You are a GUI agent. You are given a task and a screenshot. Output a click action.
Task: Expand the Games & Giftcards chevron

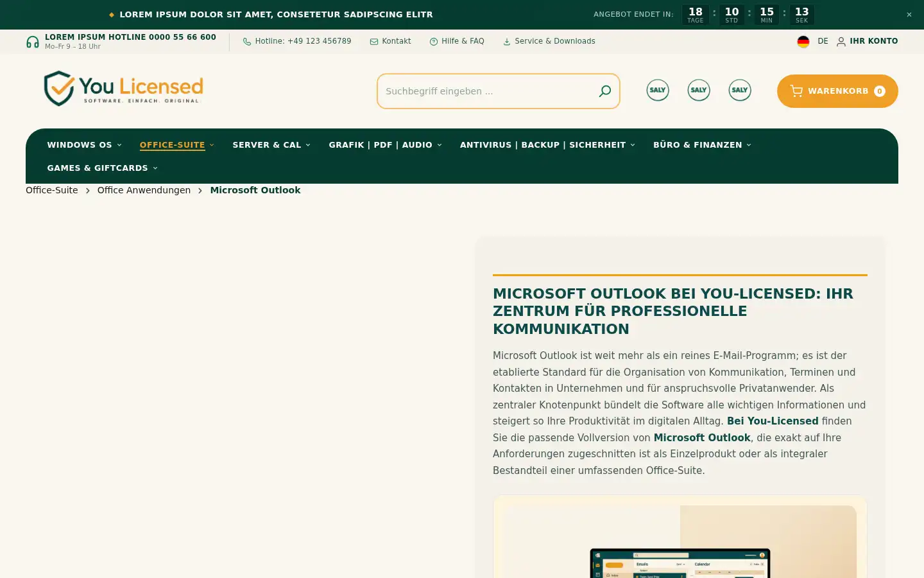[x=155, y=168]
